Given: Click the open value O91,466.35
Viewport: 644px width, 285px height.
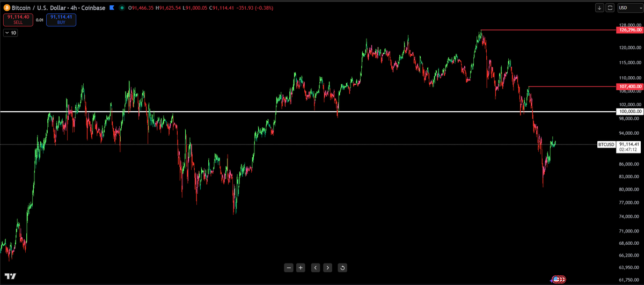Looking at the screenshot, I should 140,8.
